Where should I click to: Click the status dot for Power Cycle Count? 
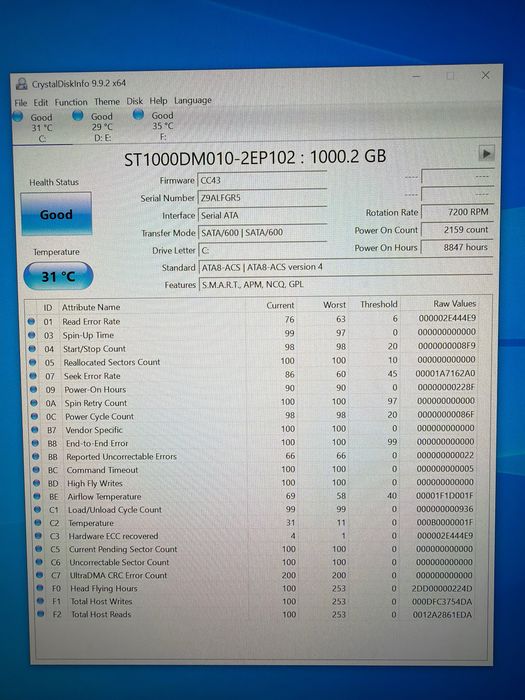34,416
